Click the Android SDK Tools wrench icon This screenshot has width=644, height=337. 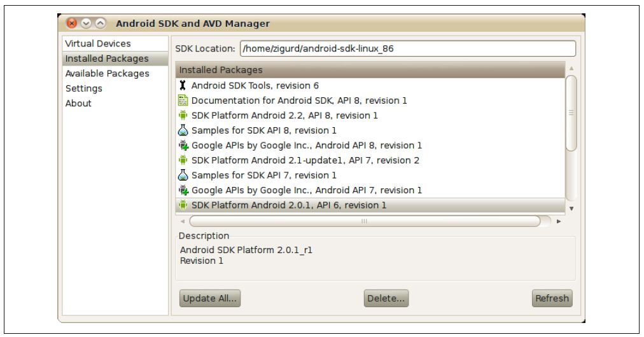tap(183, 85)
